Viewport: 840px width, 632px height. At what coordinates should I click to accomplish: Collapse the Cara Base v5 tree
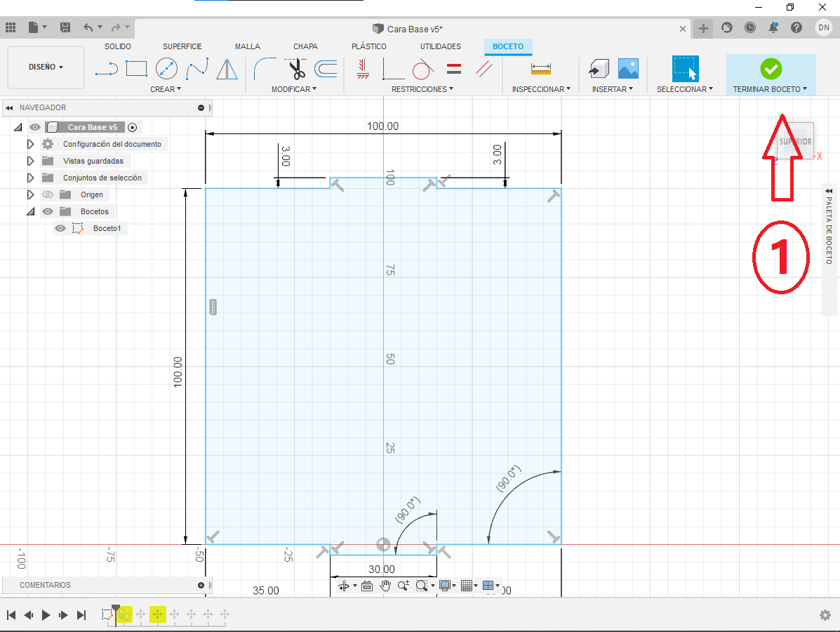(x=18, y=127)
